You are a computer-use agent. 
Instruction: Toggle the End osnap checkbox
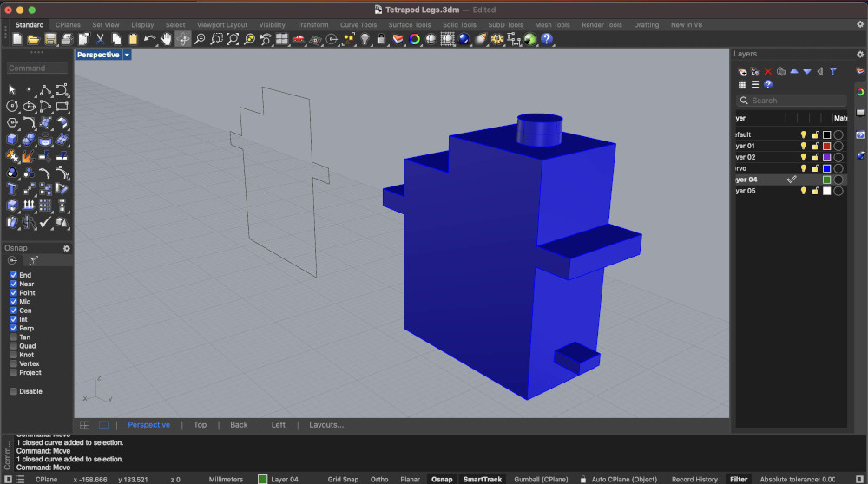(x=13, y=275)
